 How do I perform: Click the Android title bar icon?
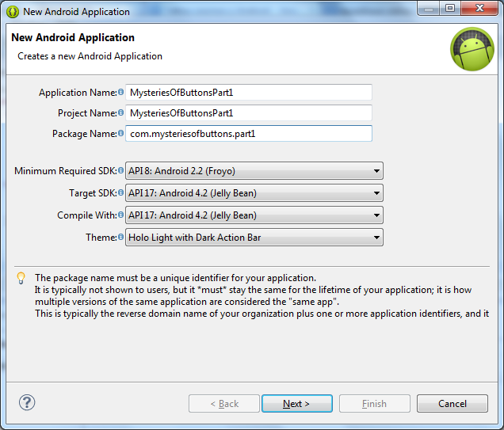coord(12,11)
